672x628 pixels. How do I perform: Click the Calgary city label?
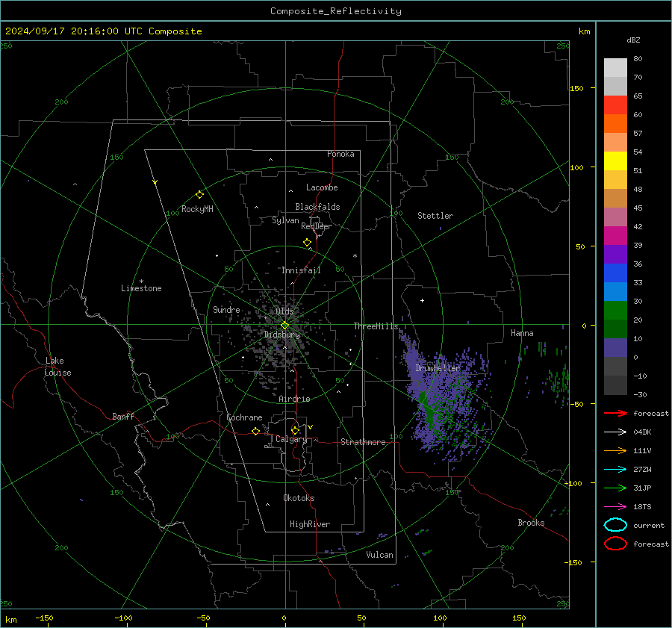[x=291, y=439]
